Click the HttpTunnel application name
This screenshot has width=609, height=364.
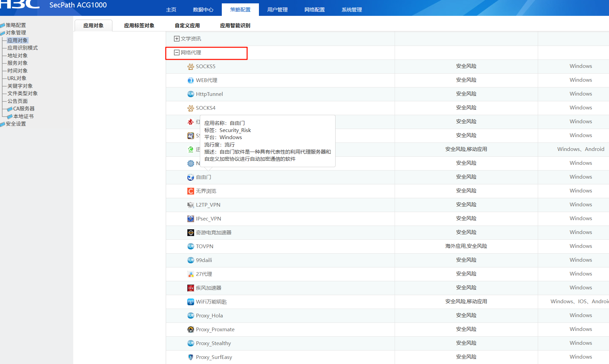(x=209, y=94)
